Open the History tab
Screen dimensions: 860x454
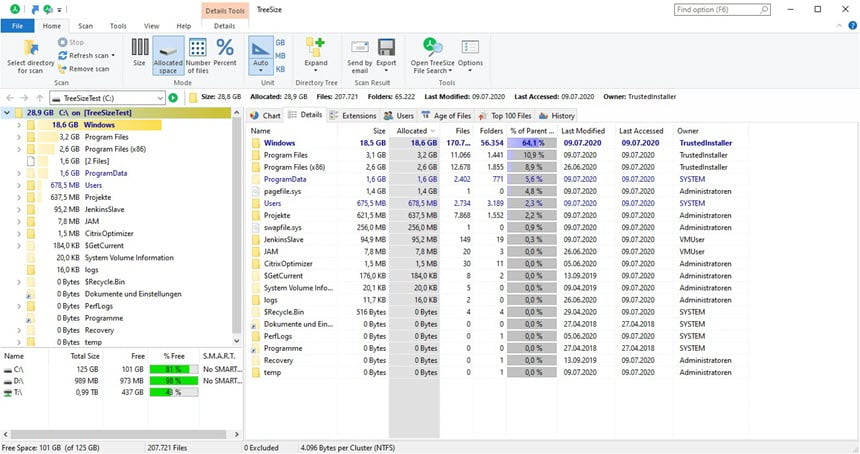tap(557, 115)
